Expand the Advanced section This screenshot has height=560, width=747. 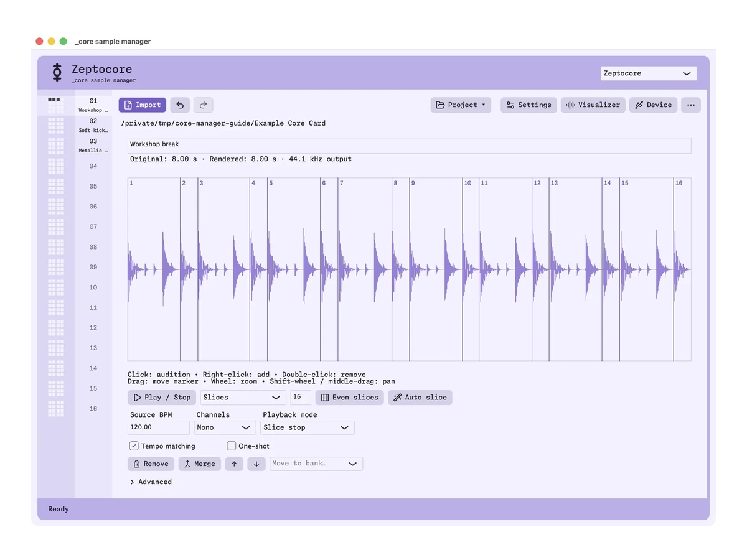tap(151, 482)
